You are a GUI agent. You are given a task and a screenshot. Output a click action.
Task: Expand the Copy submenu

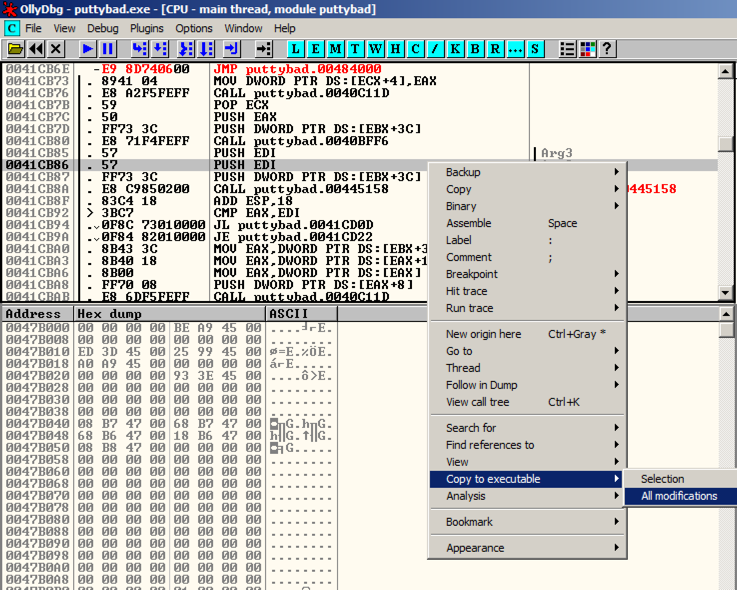click(x=528, y=189)
